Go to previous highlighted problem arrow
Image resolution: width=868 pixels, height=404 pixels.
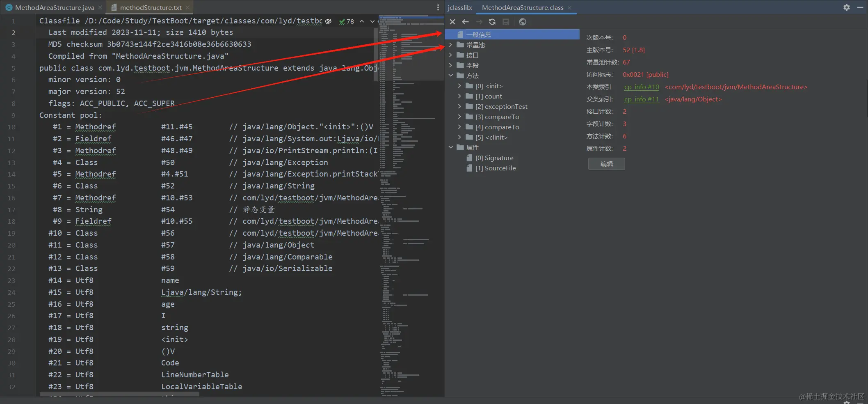pyautogui.click(x=361, y=21)
